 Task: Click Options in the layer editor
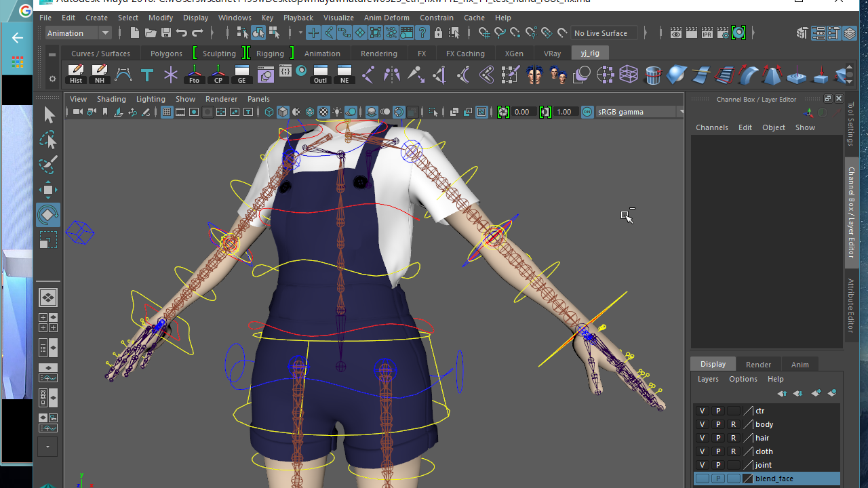[x=743, y=379]
